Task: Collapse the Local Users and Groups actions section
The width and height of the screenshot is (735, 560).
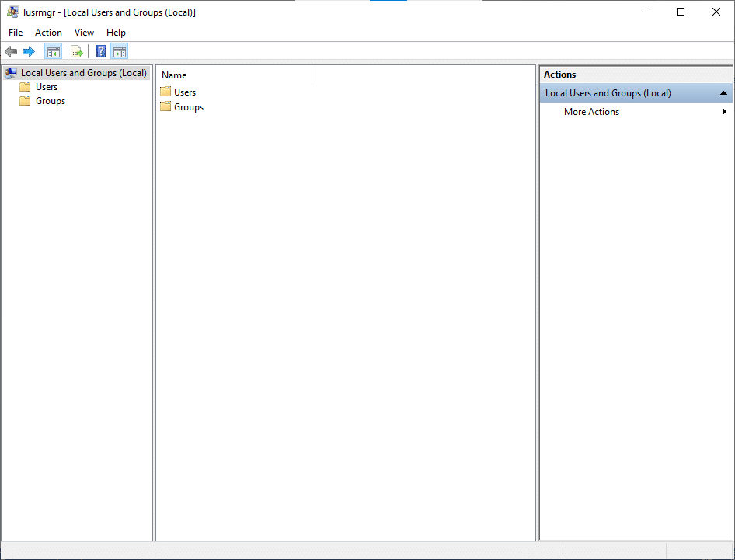Action: [x=723, y=93]
